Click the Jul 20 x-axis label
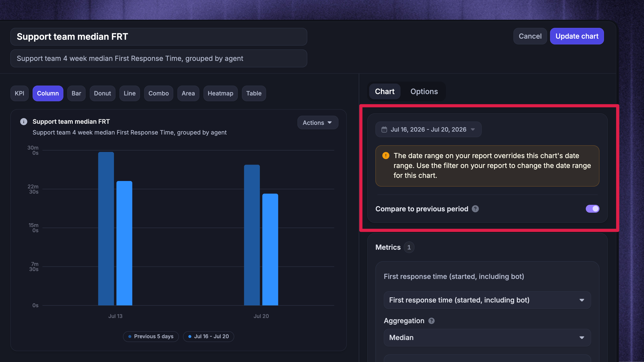The height and width of the screenshot is (362, 644). tap(261, 316)
